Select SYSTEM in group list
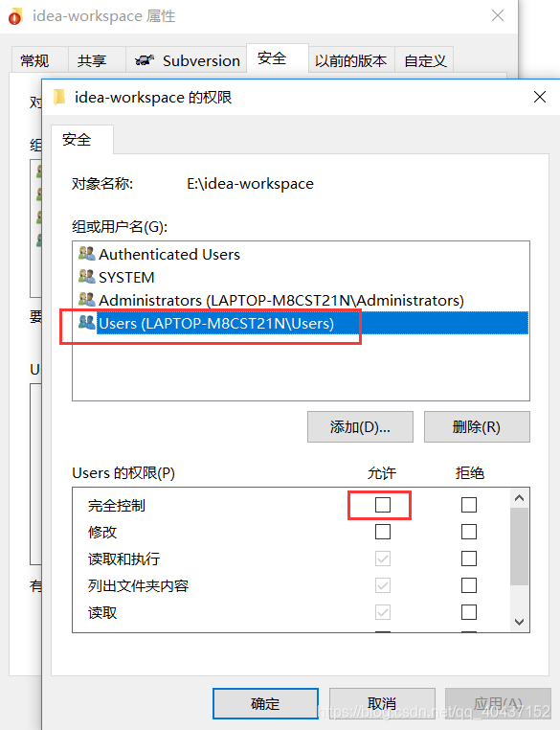Screen dimensions: 560x730 click(301, 277)
